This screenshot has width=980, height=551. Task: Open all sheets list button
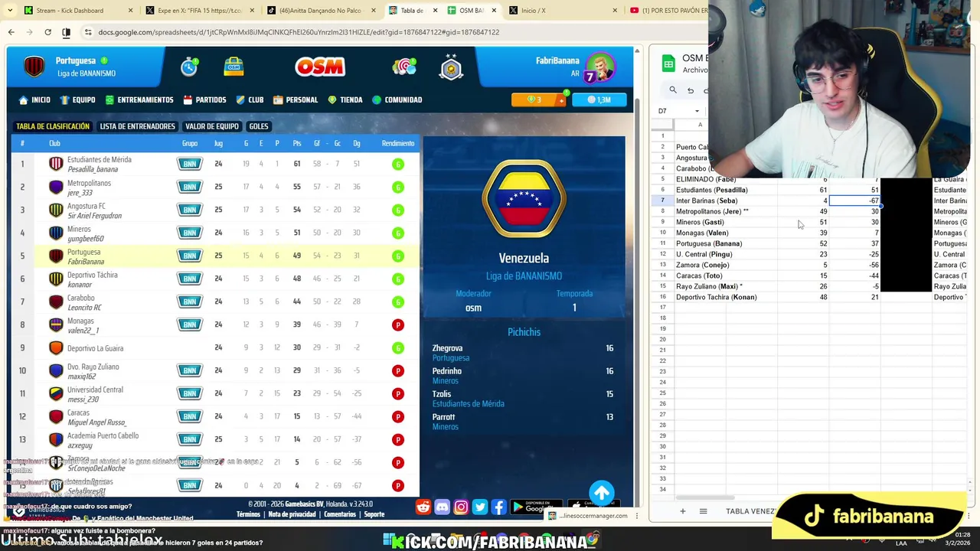pos(703,511)
